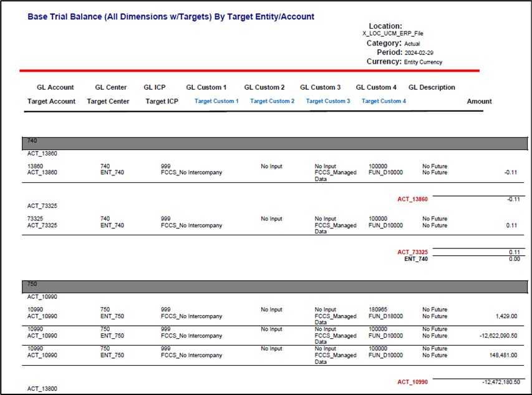Click the 'Target ICP' header
The height and width of the screenshot is (395, 532).
pyautogui.click(x=162, y=101)
